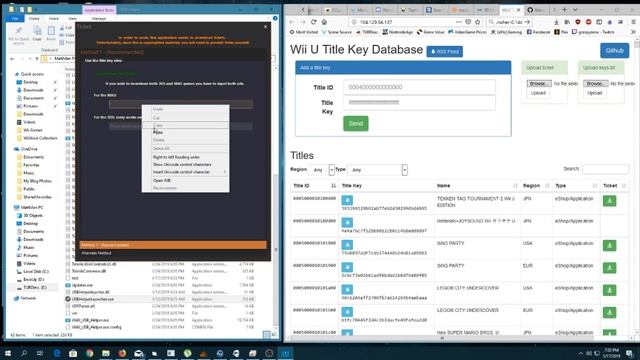Go up one folder in Explorer
This screenshot has height=360, width=640.
pos(37,59)
